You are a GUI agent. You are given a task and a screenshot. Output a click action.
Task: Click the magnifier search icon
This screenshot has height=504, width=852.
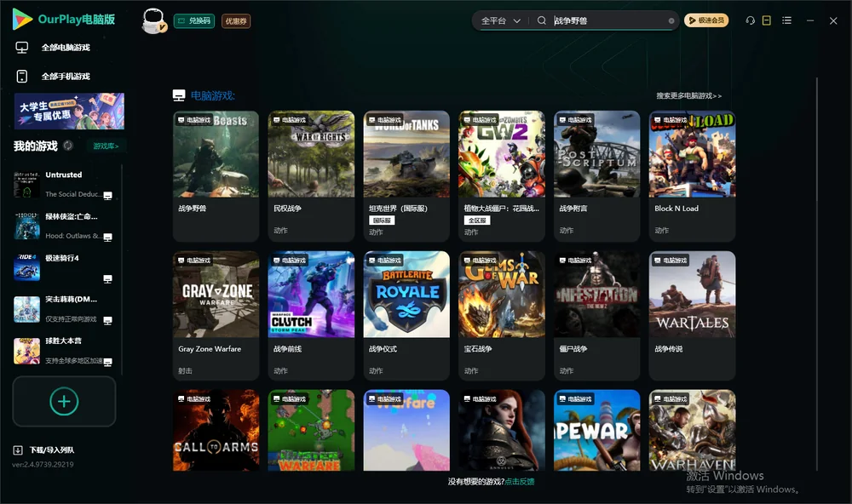click(542, 20)
